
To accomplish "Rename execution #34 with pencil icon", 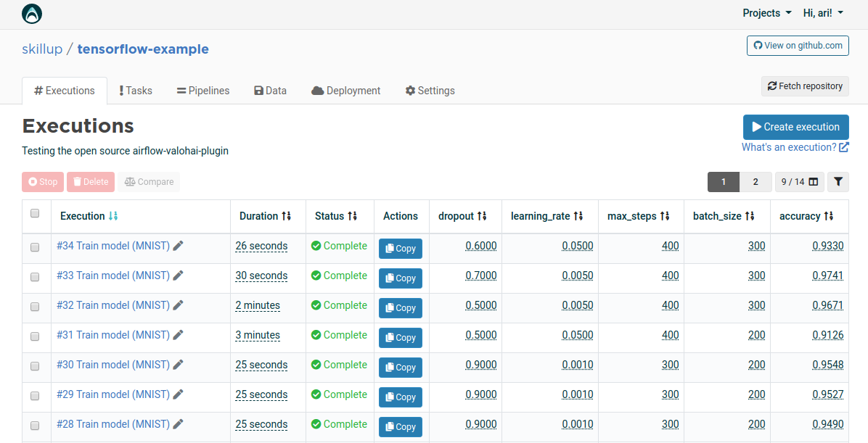I will (178, 246).
